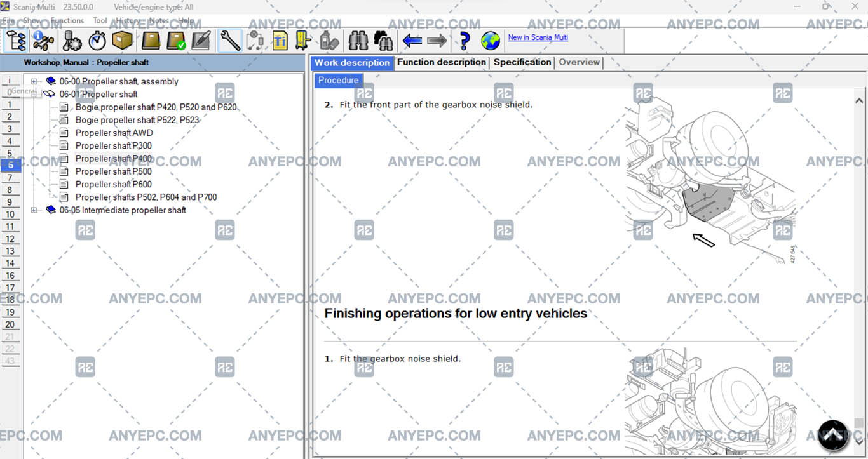The height and width of the screenshot is (459, 868).
Task: Collapse the 06-01 Propeller shaft node
Action: pos(34,94)
